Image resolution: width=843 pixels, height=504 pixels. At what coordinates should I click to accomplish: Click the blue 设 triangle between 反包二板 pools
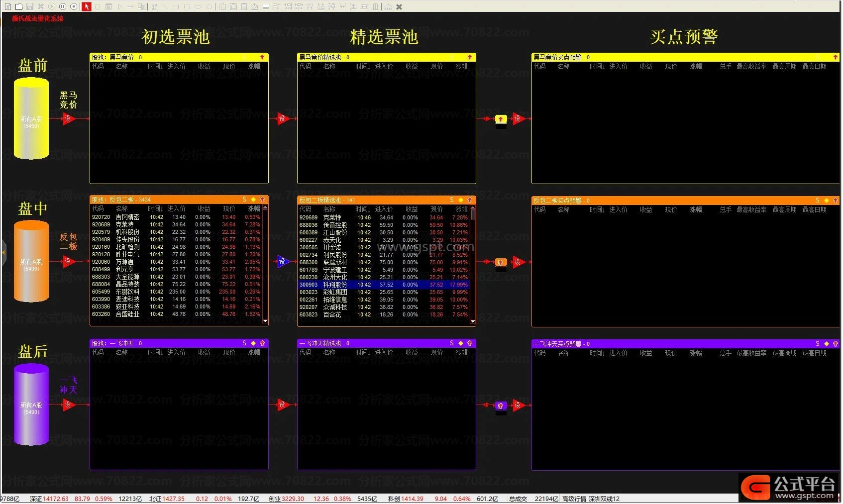pyautogui.click(x=283, y=262)
